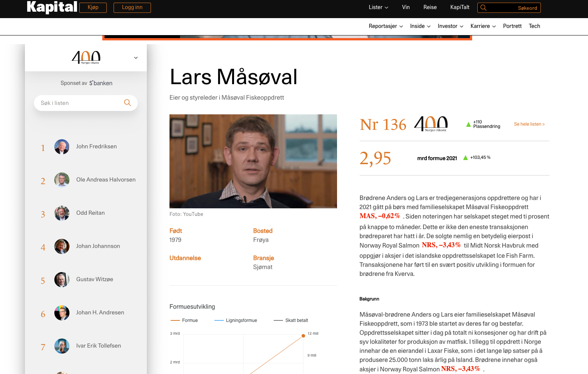Open the KapiTalt section
Image resolution: width=588 pixels, height=374 pixels.
[460, 7]
